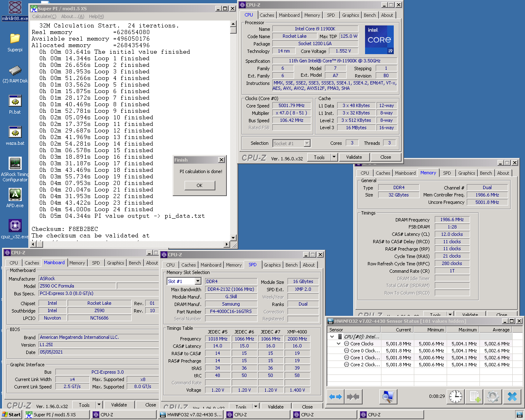The width and height of the screenshot is (525, 420).
Task: Click the clock icon beside Core 0 Clock
Action: (x=347, y=351)
